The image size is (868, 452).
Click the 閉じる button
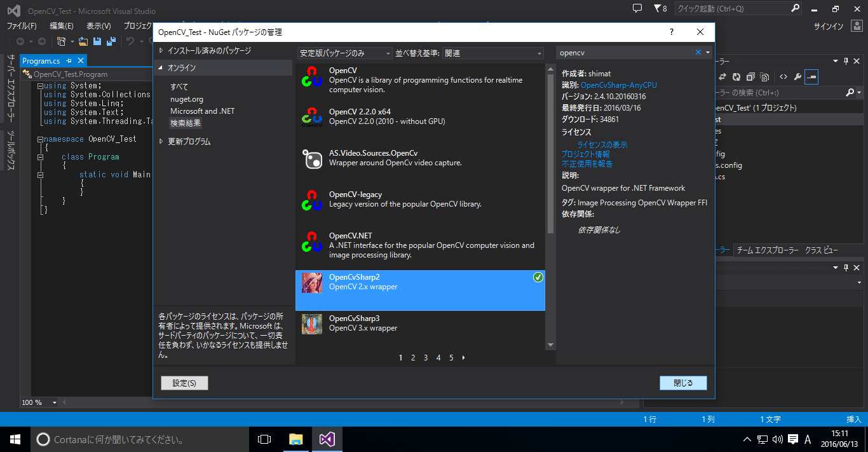(x=683, y=383)
